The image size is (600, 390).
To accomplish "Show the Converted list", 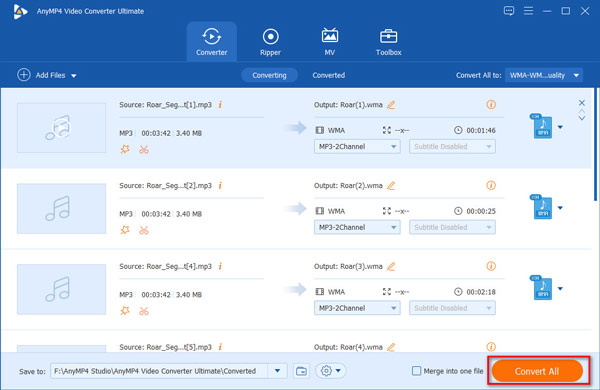I will [x=329, y=75].
